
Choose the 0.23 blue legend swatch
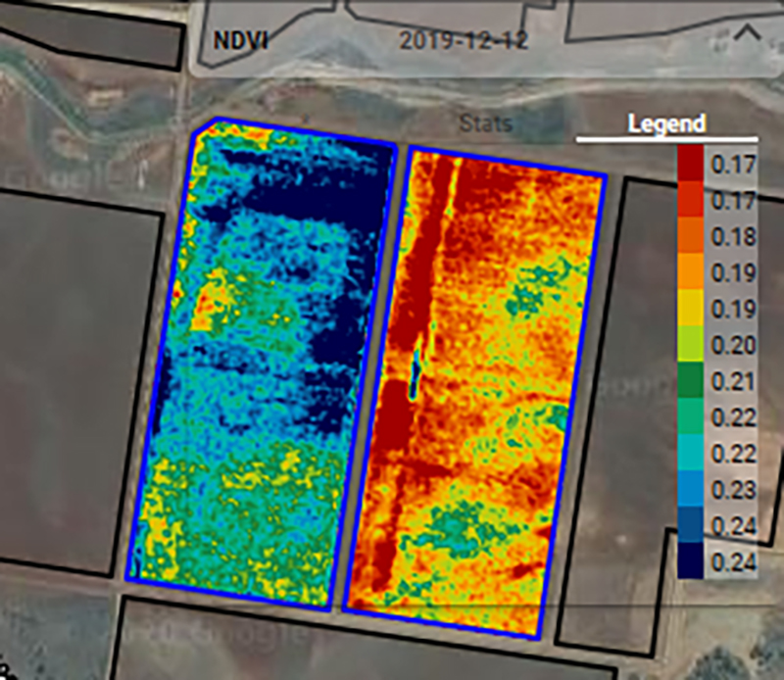coord(690,490)
